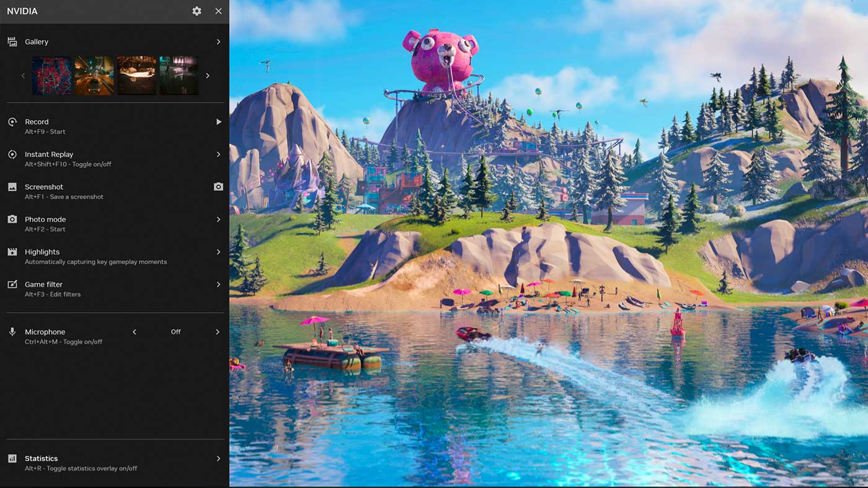This screenshot has height=488, width=868.
Task: Close the NVIDIA overlay panel
Action: (218, 11)
